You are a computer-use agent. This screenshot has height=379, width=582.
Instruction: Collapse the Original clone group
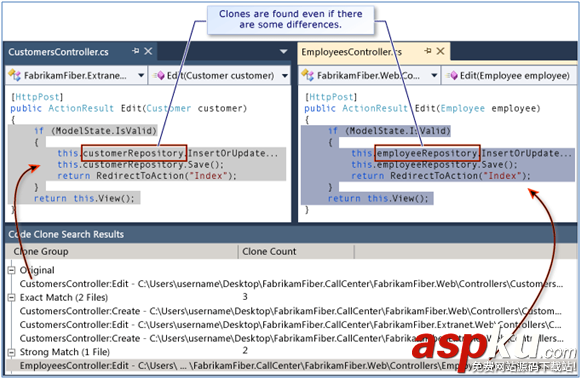click(12, 270)
